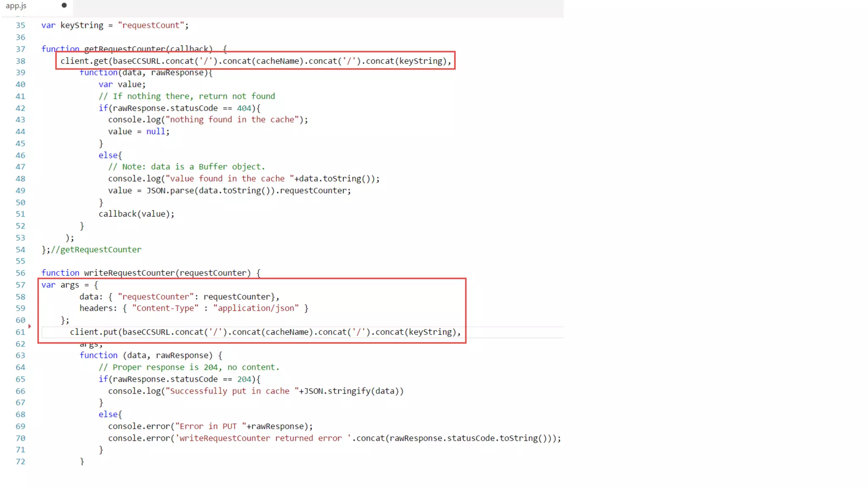Screen dimensions: 868x488
Task: Click the null keyword on line 44
Action: click(x=156, y=132)
